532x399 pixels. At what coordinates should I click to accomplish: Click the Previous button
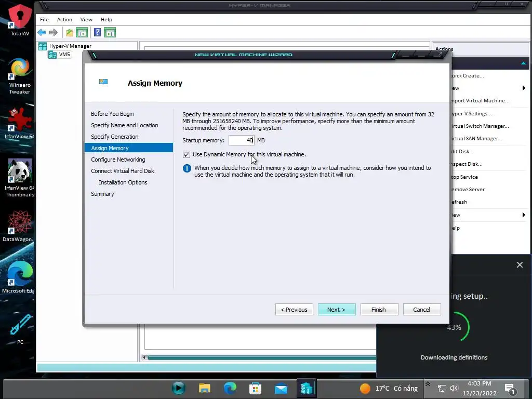pyautogui.click(x=294, y=310)
